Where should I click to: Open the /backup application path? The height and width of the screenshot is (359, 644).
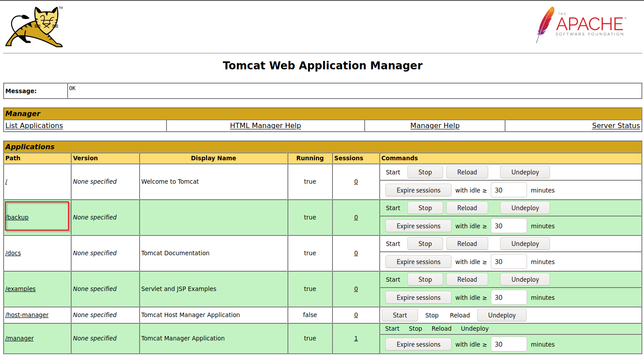18,217
